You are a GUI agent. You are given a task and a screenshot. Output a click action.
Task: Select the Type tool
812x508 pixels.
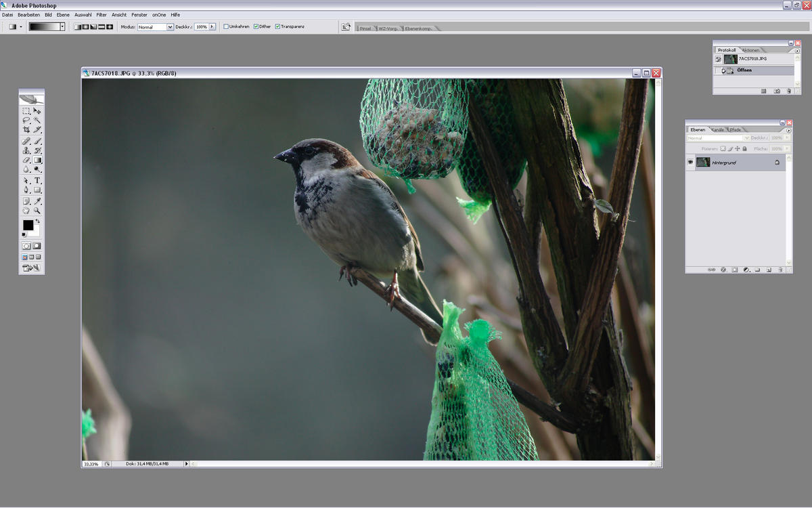[x=37, y=181]
